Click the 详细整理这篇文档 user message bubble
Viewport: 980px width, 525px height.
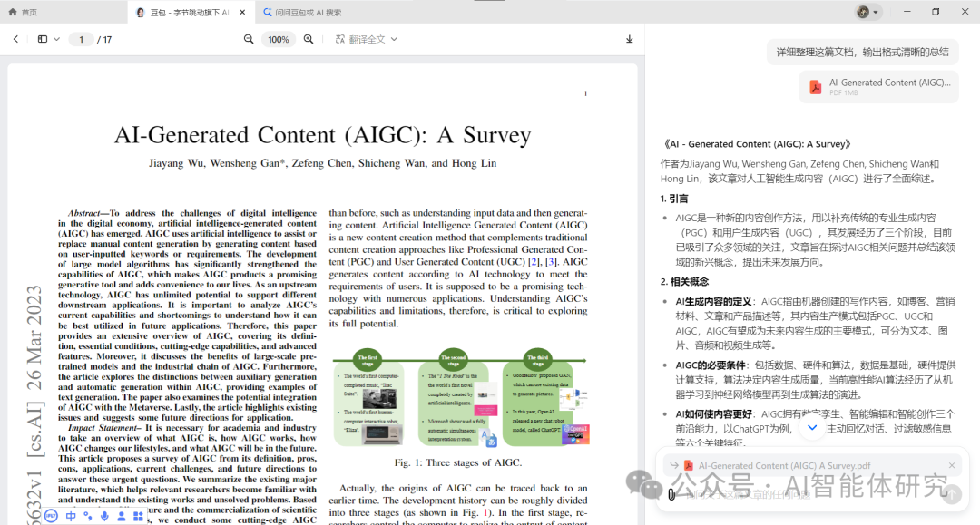click(863, 52)
